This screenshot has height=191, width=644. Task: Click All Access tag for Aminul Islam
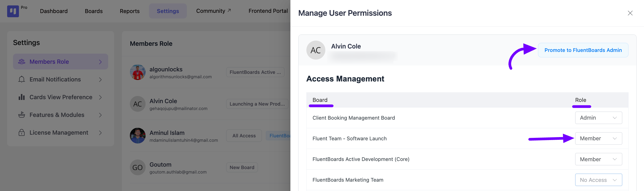244,136
